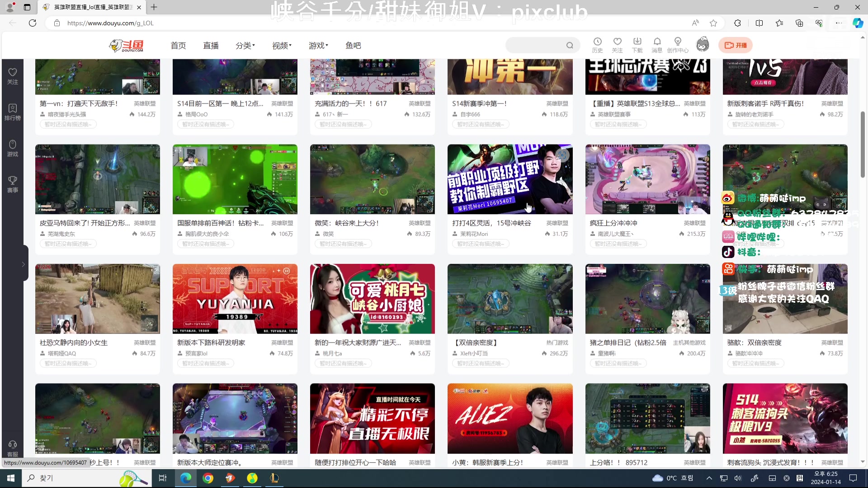Click the user avatar in header
The width and height of the screenshot is (868, 488).
click(703, 45)
